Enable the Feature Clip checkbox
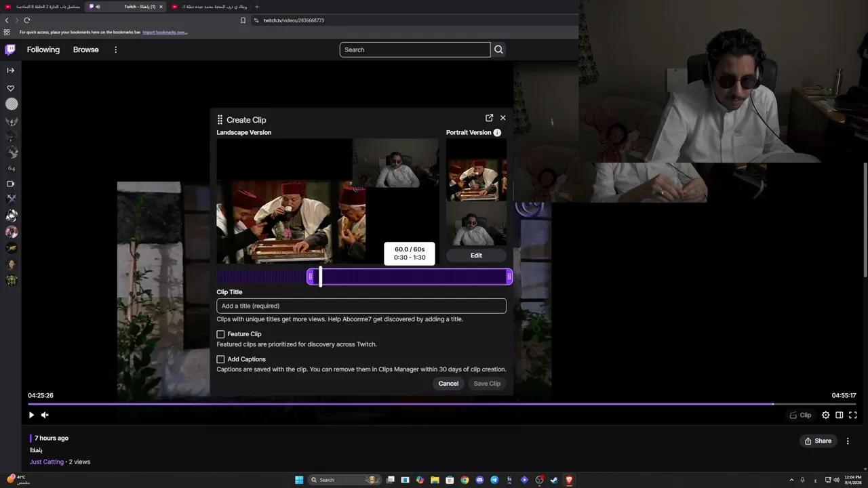 click(x=220, y=334)
